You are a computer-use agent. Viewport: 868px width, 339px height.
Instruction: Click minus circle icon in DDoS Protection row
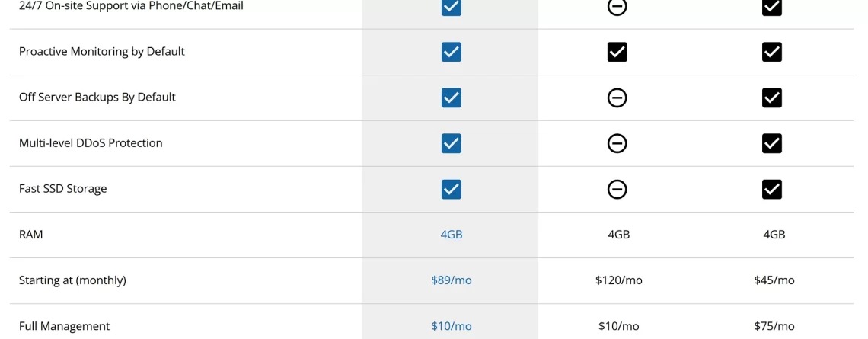pos(617,143)
